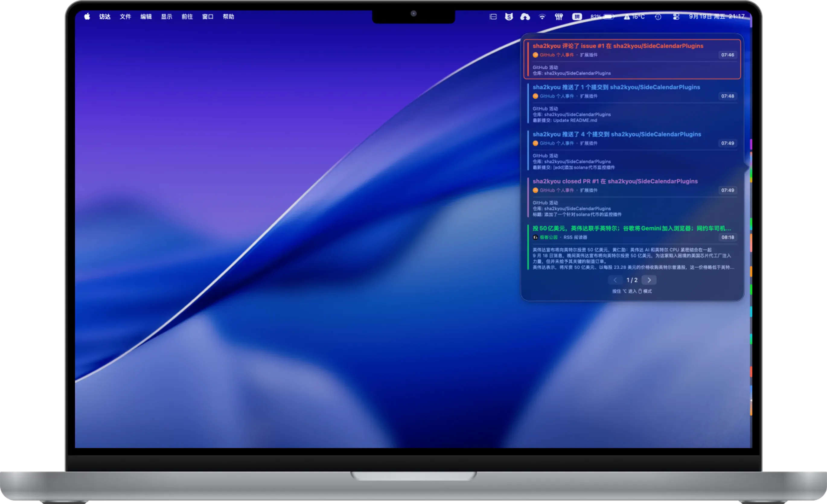Image resolution: width=827 pixels, height=504 pixels.
Task: Click the circular clock alert menu bar icon
Action: (658, 16)
